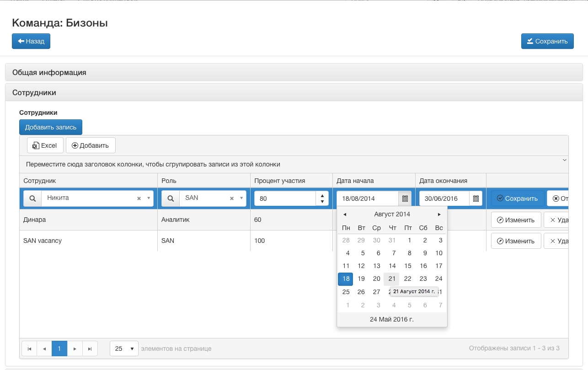Click the start date input field

click(368, 198)
